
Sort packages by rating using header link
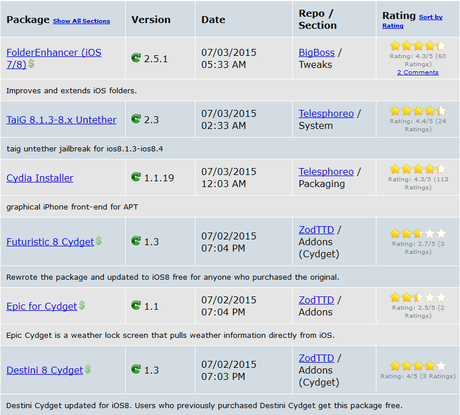[413, 21]
